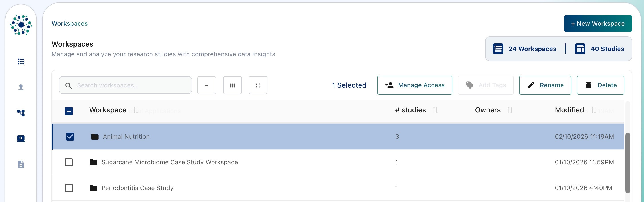Viewport: 644px width, 202px height.
Task: Sort by Modified column arrows
Action: 593,110
